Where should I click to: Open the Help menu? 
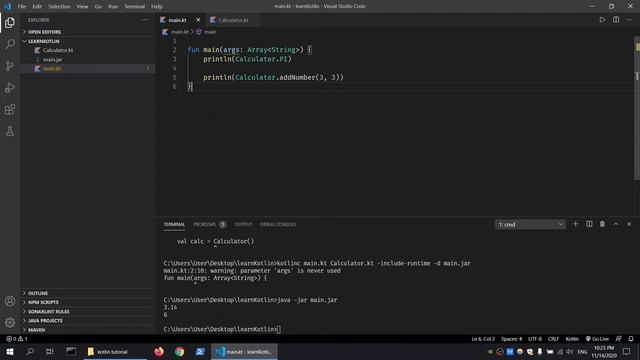pos(157,7)
